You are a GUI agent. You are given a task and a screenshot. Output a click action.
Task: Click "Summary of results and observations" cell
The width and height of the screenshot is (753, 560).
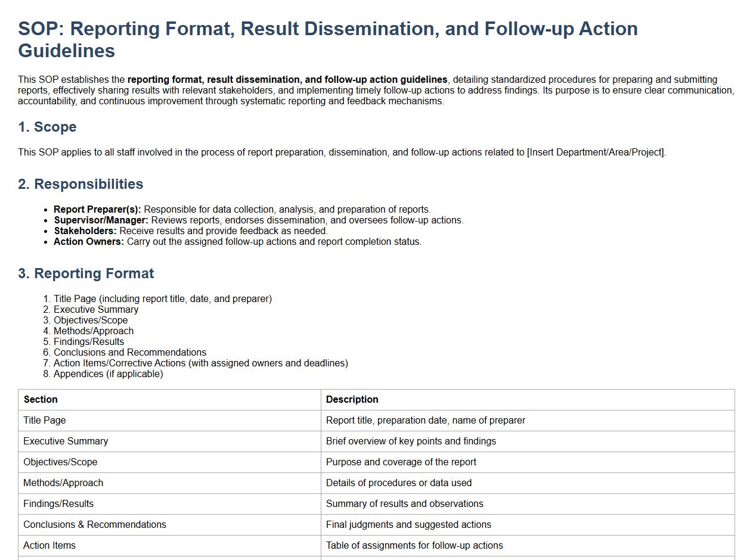(404, 504)
